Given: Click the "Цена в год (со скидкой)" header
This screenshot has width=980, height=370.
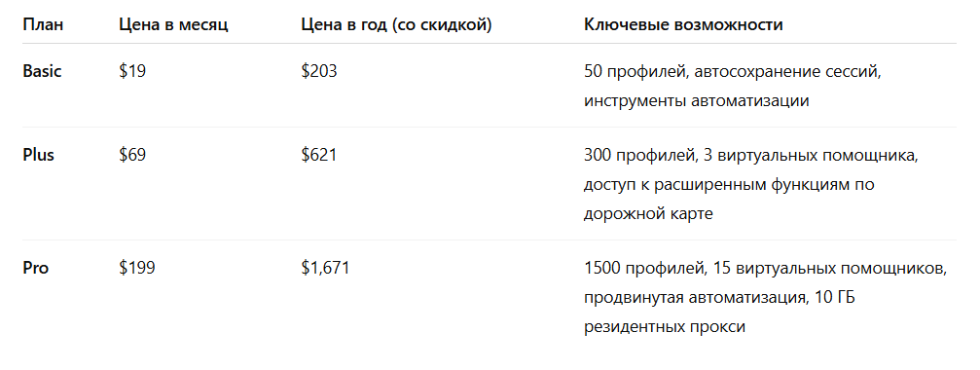Looking at the screenshot, I should click(x=396, y=25).
